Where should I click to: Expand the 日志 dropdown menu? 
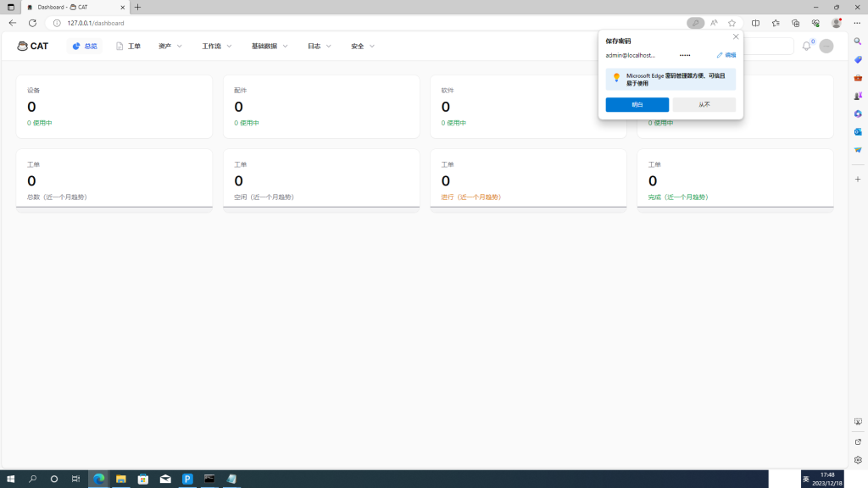tap(320, 46)
